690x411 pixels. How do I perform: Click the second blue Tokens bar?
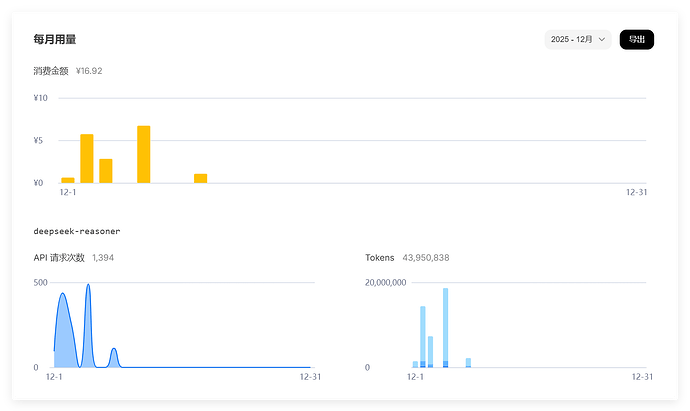pos(423,337)
